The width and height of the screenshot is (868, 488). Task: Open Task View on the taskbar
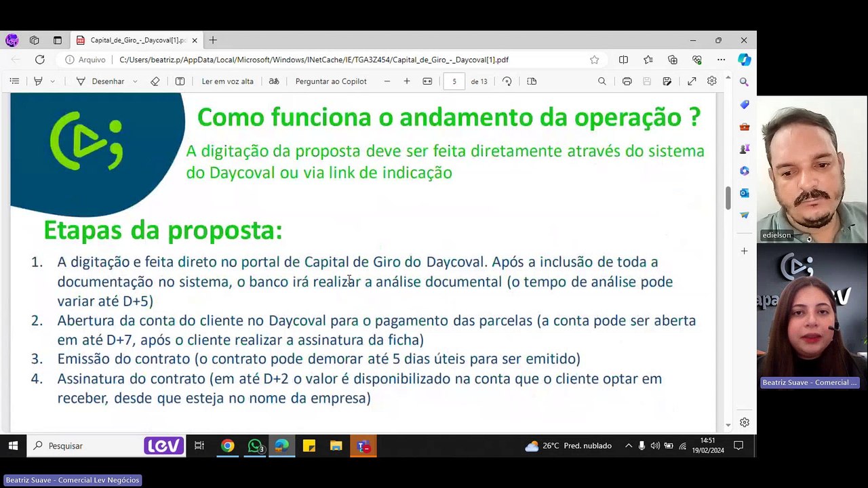click(199, 446)
